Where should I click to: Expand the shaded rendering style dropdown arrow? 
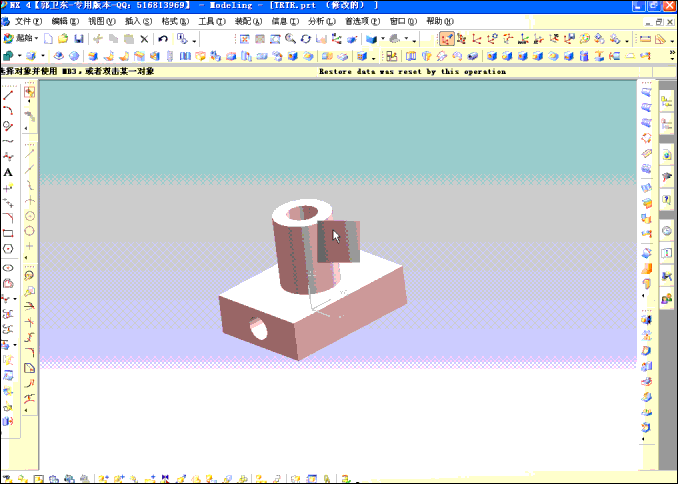click(x=383, y=39)
